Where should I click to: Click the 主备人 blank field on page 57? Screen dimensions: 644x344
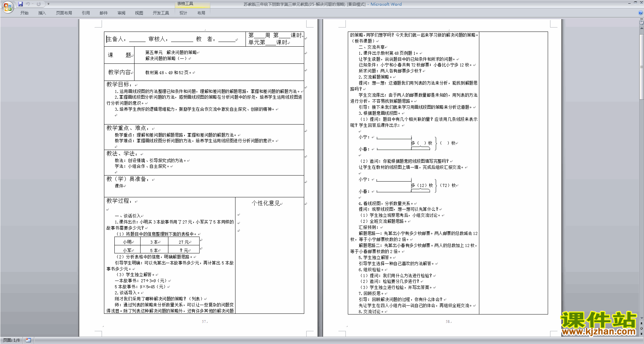tap(137, 39)
